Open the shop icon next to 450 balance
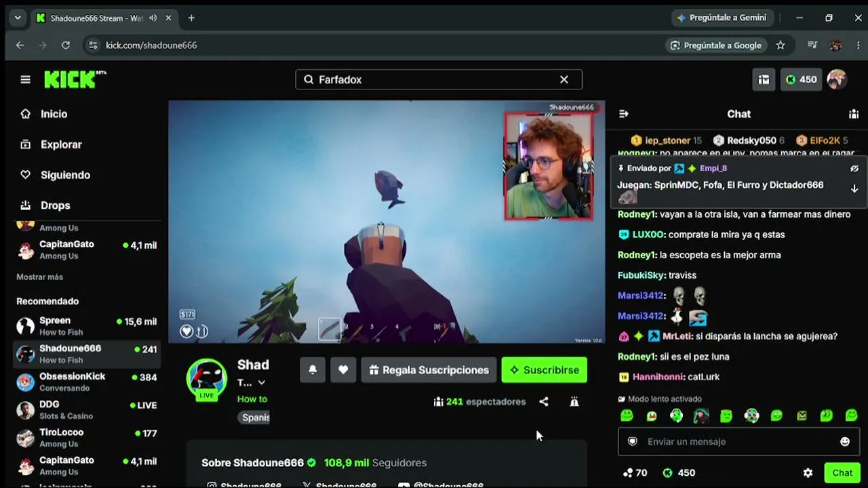Viewport: 868px width, 488px height. point(764,79)
